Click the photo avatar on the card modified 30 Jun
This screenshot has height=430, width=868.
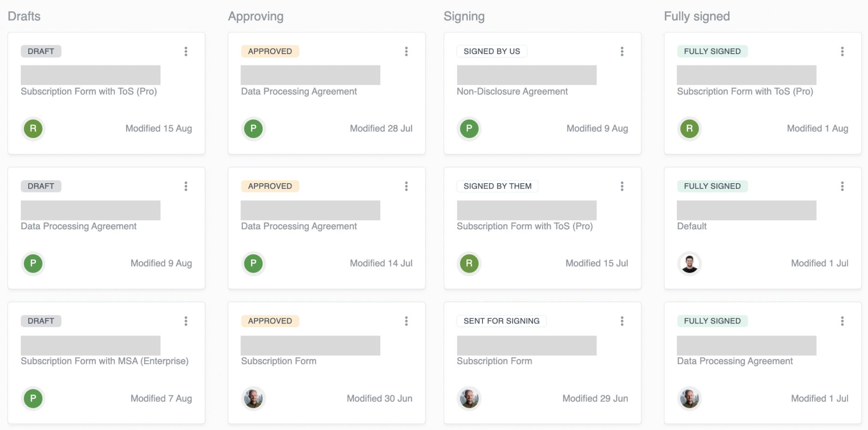coord(253,398)
